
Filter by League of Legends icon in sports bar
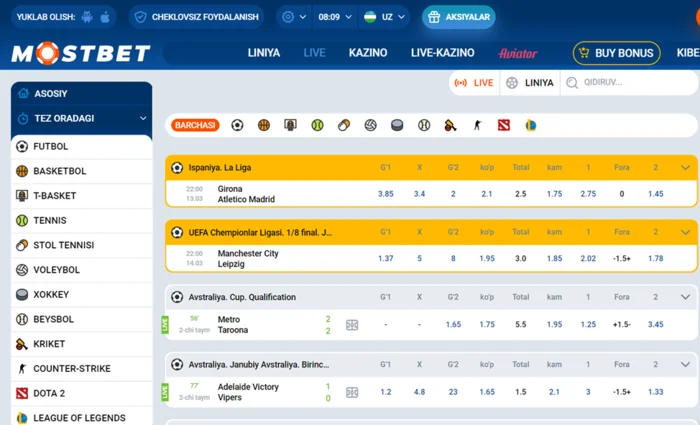pyautogui.click(x=530, y=125)
